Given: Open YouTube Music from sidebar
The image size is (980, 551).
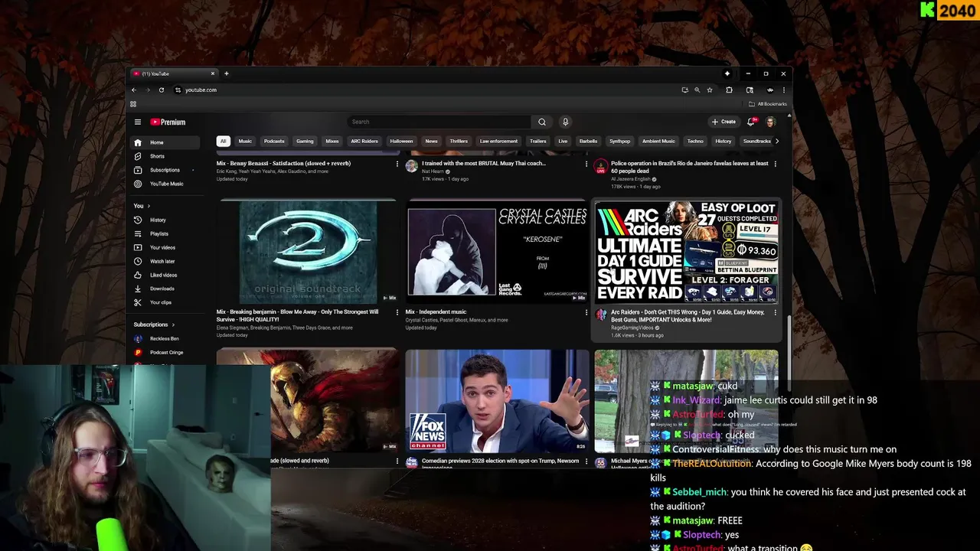Looking at the screenshot, I should [165, 184].
